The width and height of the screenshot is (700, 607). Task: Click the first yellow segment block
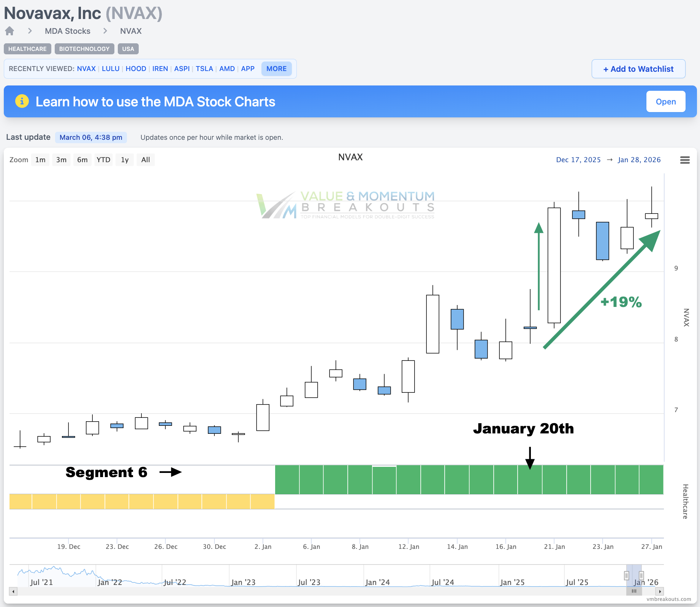pyautogui.click(x=21, y=501)
